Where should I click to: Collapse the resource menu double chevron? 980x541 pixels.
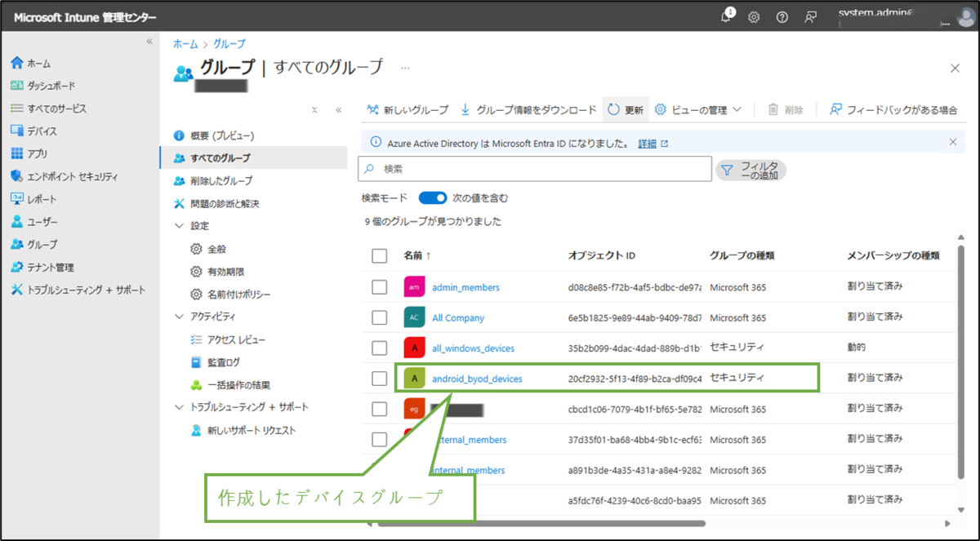[x=338, y=109]
